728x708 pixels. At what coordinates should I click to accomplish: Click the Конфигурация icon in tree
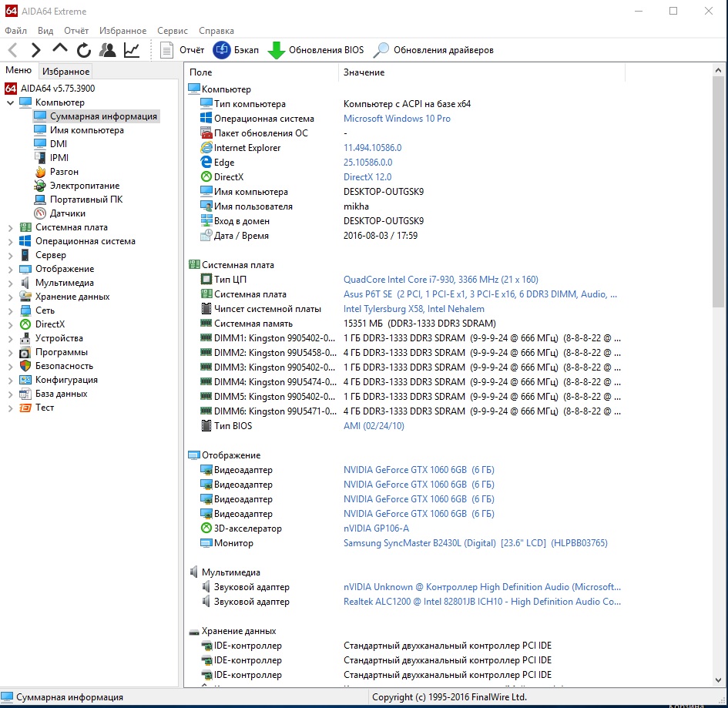[25, 380]
